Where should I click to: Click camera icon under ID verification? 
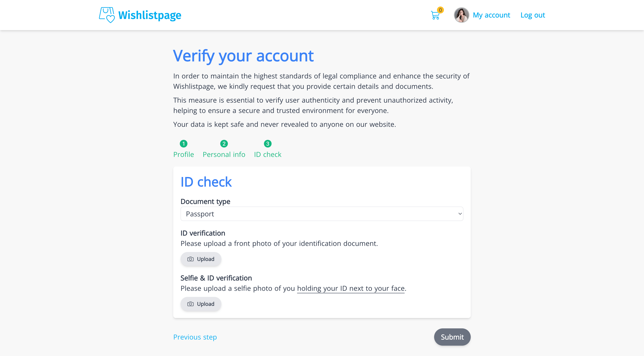(191, 259)
